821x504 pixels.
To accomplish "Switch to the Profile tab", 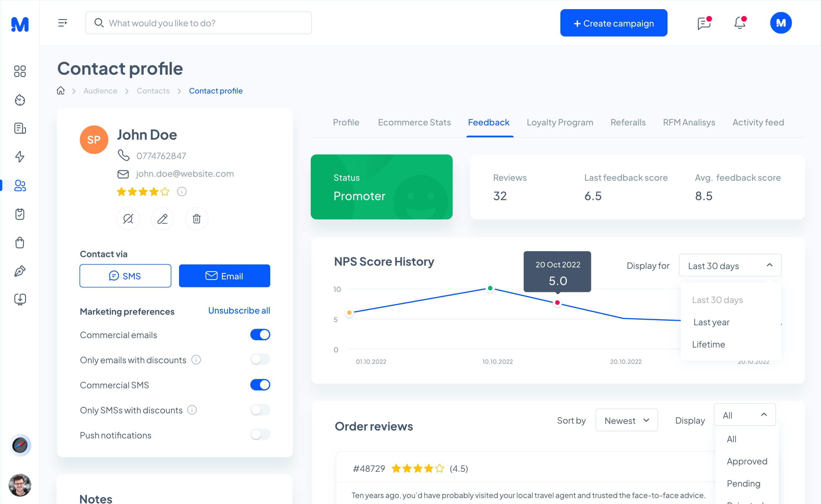I will [x=346, y=122].
